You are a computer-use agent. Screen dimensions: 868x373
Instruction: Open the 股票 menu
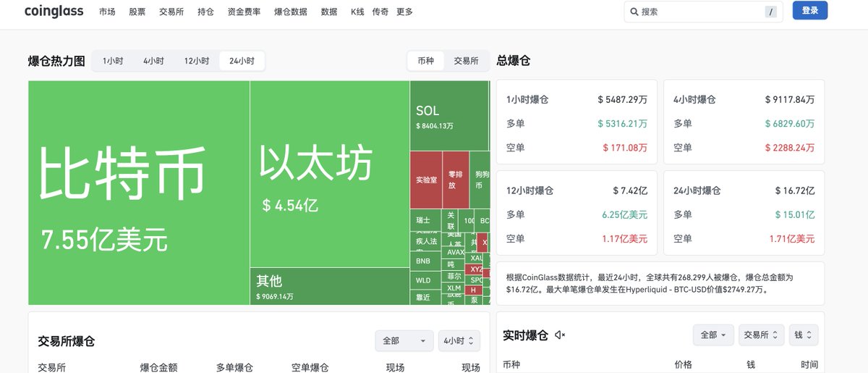(137, 12)
